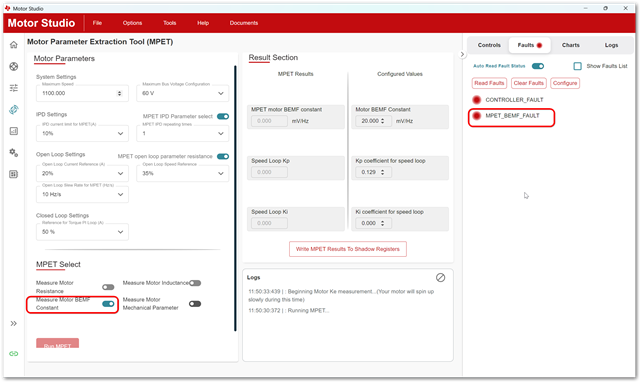Toggle Measure Motor BEMF Constant switch
640x382 pixels.
pos(108,304)
